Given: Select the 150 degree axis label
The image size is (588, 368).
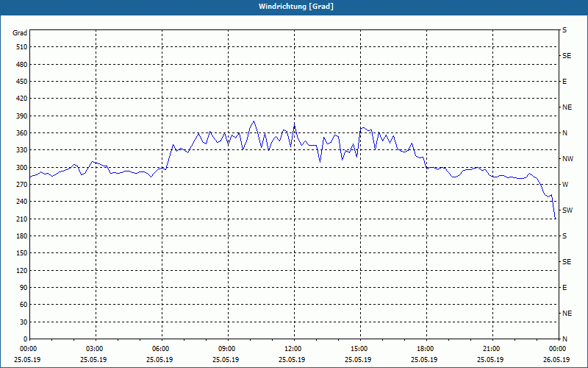Looking at the screenshot, I should pos(22,253).
